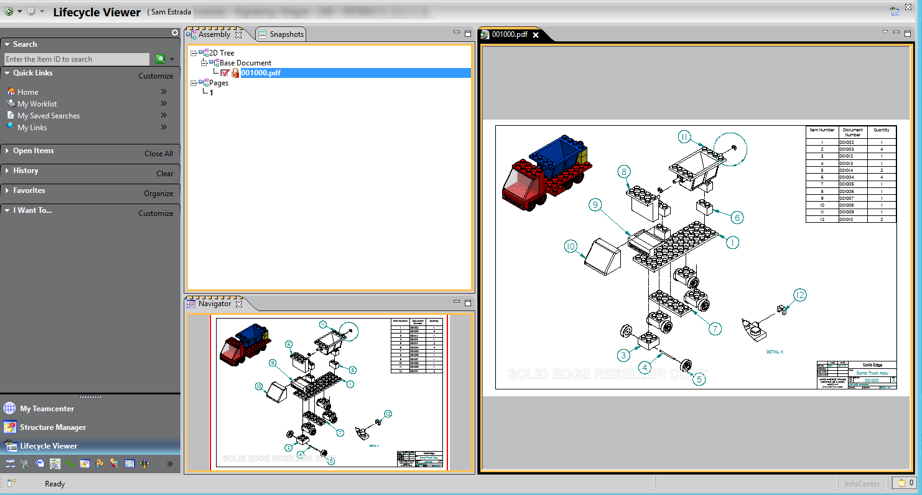The width and height of the screenshot is (922, 495).
Task: Select the Navigator tab
Action: point(214,303)
